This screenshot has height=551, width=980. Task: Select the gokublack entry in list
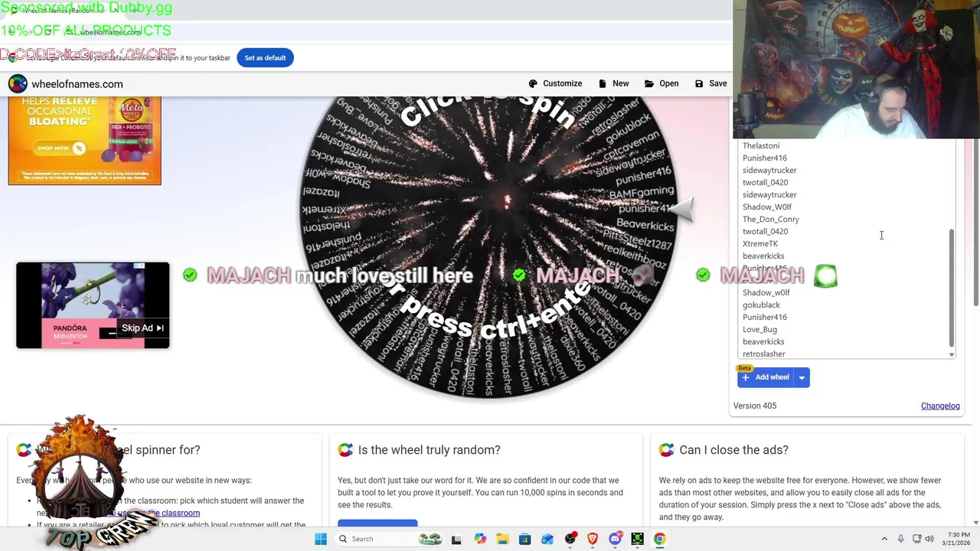click(761, 305)
